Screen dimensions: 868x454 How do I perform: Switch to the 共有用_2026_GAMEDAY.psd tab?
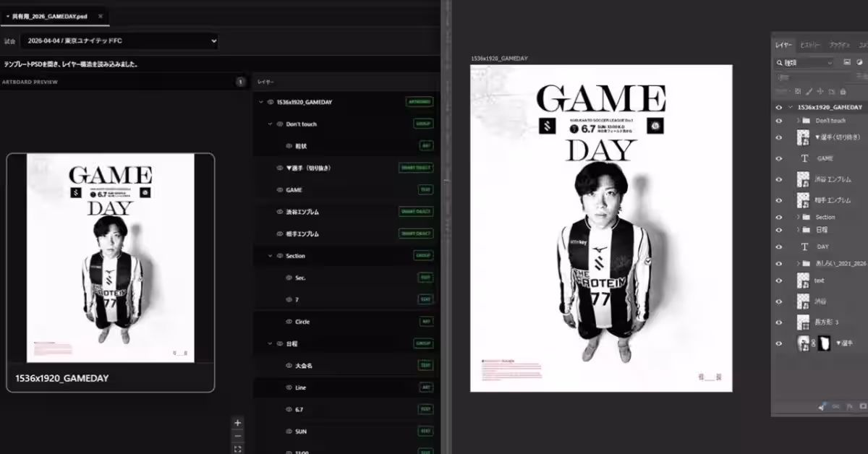56,16
